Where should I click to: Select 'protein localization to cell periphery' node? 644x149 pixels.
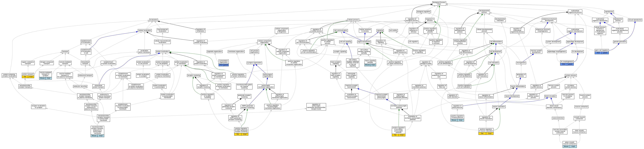[162, 63]
